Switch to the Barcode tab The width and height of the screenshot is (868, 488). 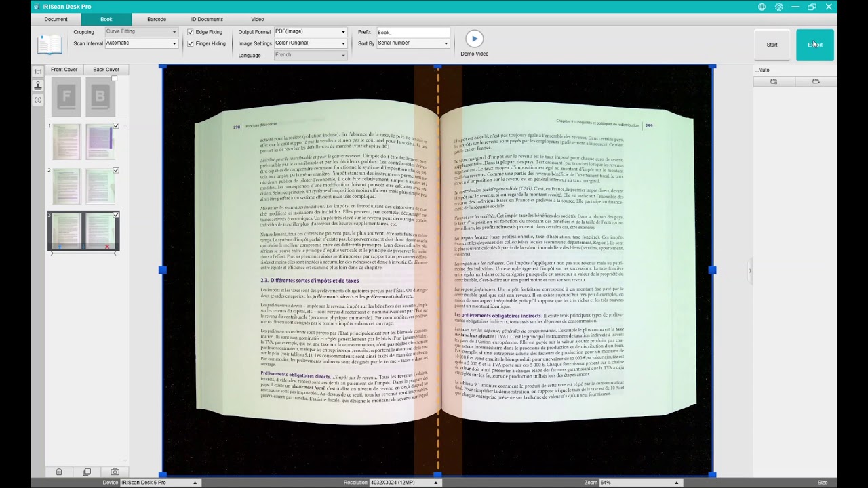pyautogui.click(x=157, y=20)
